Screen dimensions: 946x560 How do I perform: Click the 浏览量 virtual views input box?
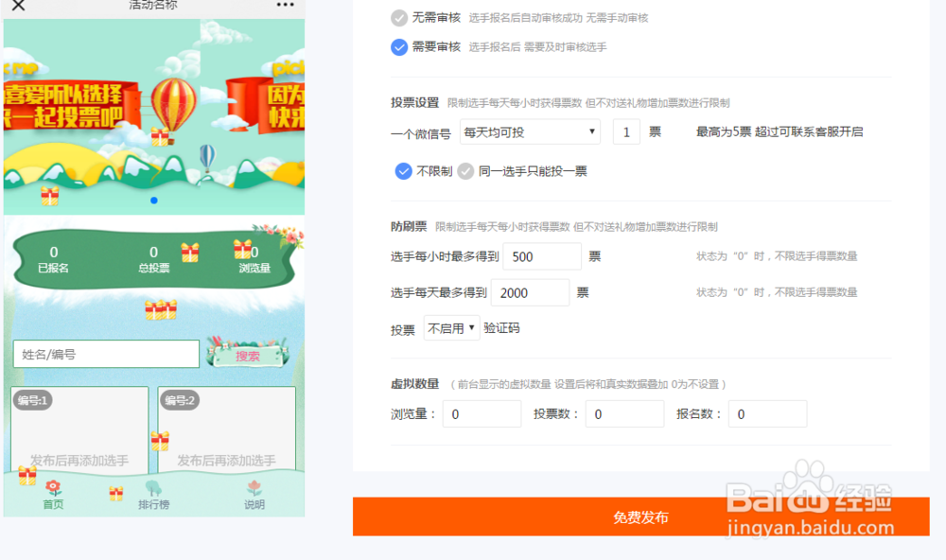click(x=482, y=413)
